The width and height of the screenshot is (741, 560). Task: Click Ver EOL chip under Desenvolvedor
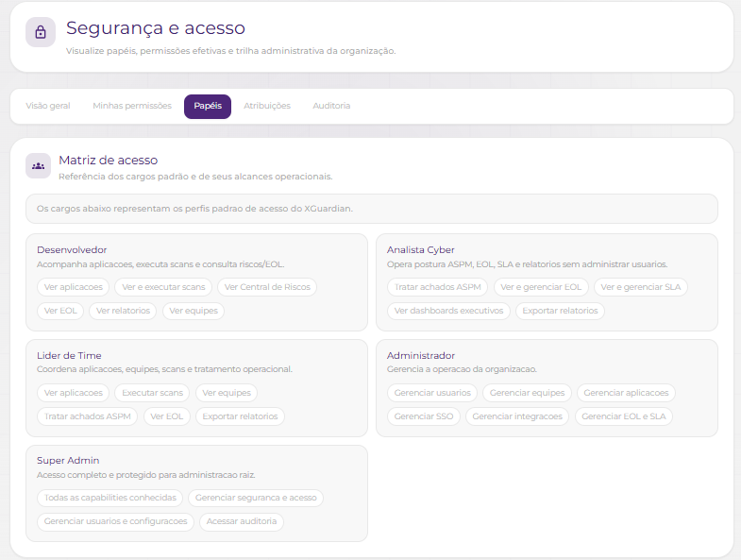click(60, 311)
